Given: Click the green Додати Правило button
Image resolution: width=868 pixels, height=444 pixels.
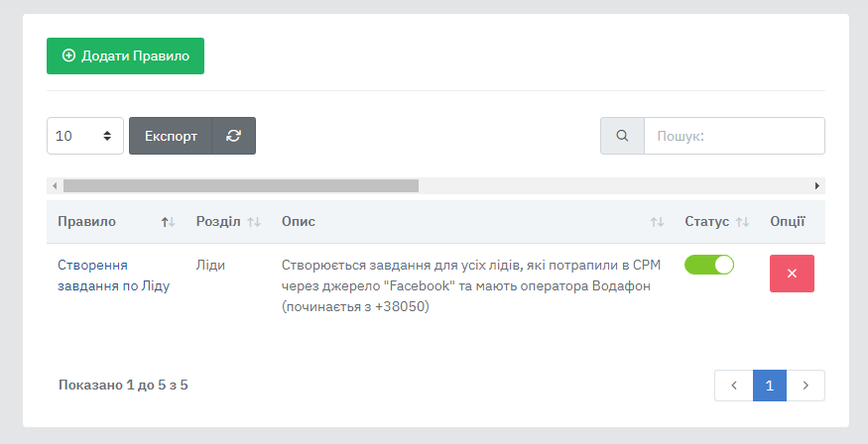Looking at the screenshot, I should tap(125, 56).
